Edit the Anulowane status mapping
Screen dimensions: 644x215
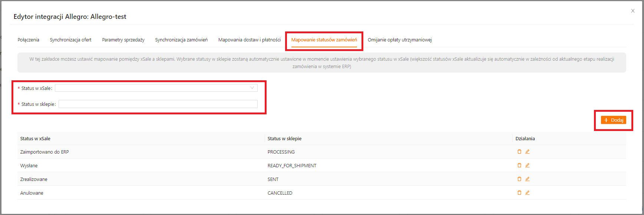coord(527,193)
